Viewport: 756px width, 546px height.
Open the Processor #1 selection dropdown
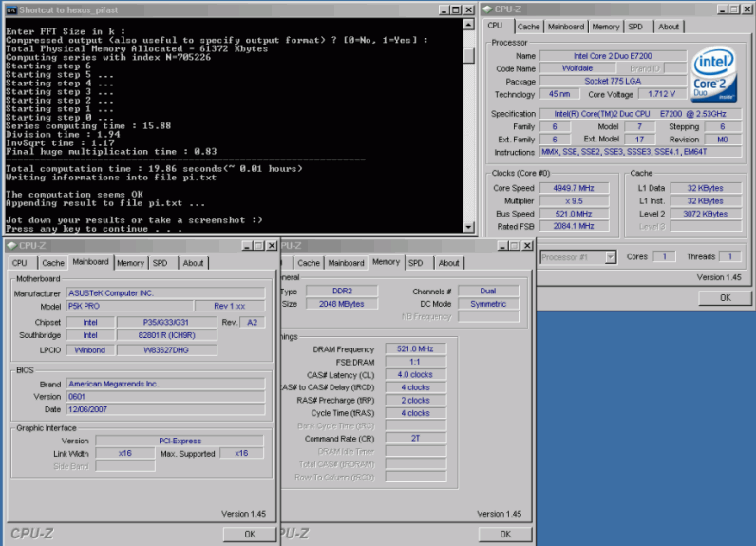[611, 257]
